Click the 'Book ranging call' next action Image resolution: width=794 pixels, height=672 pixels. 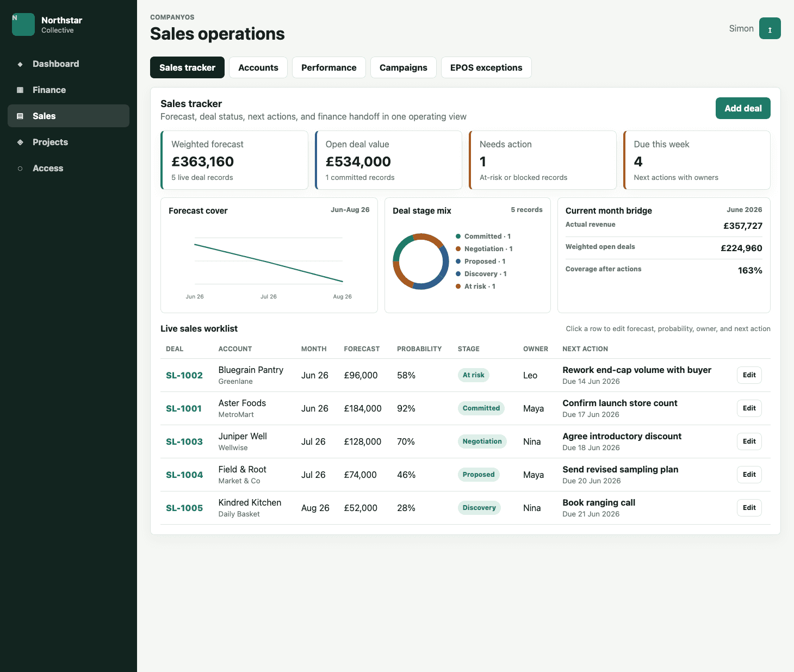(x=599, y=502)
